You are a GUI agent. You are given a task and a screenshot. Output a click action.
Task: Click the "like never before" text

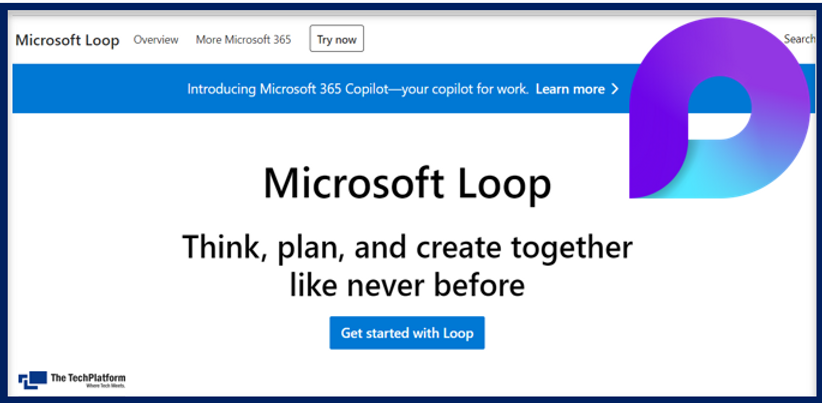[x=407, y=285]
